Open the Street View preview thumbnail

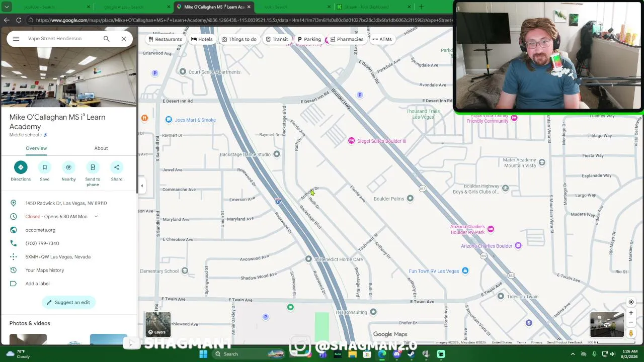[607, 324]
